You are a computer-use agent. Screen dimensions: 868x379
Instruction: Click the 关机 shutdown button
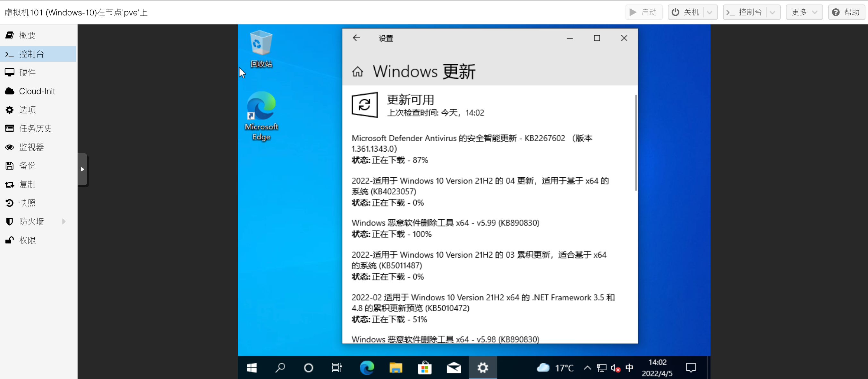(x=686, y=12)
